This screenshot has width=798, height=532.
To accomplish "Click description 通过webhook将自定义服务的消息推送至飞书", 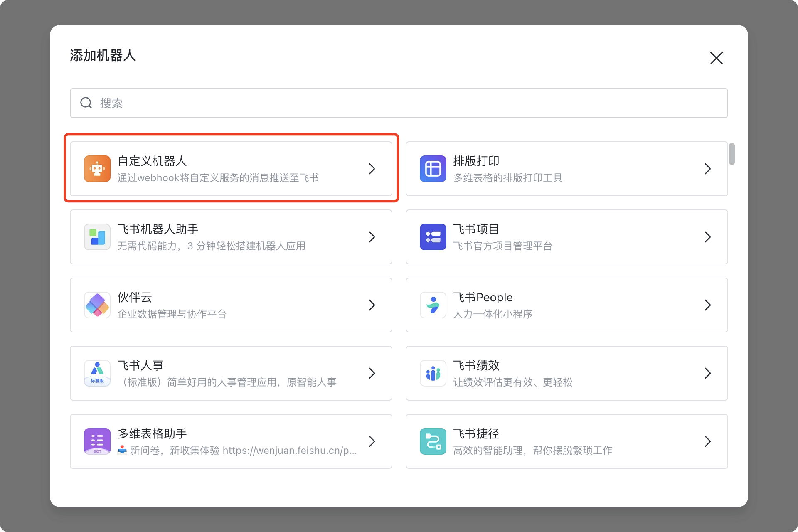I will point(218,178).
